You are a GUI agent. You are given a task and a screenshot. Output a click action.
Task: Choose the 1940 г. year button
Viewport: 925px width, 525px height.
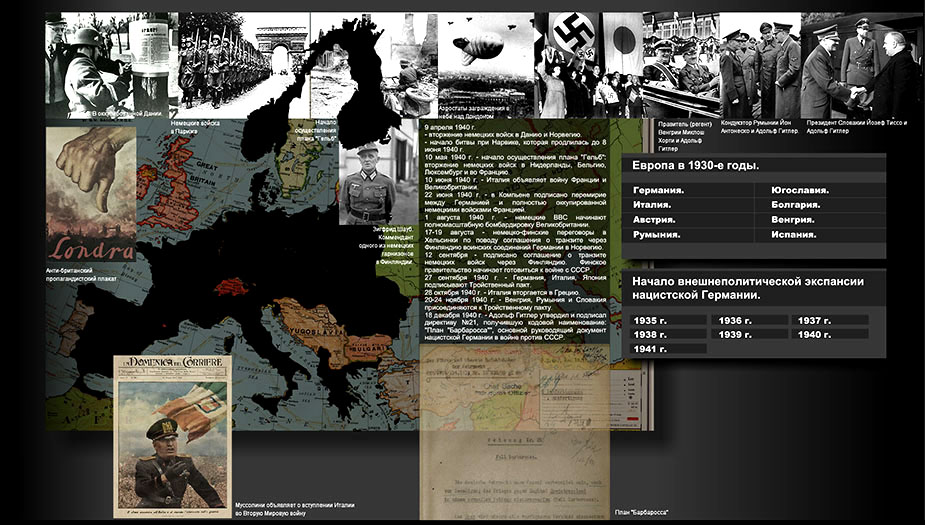pyautogui.click(x=814, y=334)
